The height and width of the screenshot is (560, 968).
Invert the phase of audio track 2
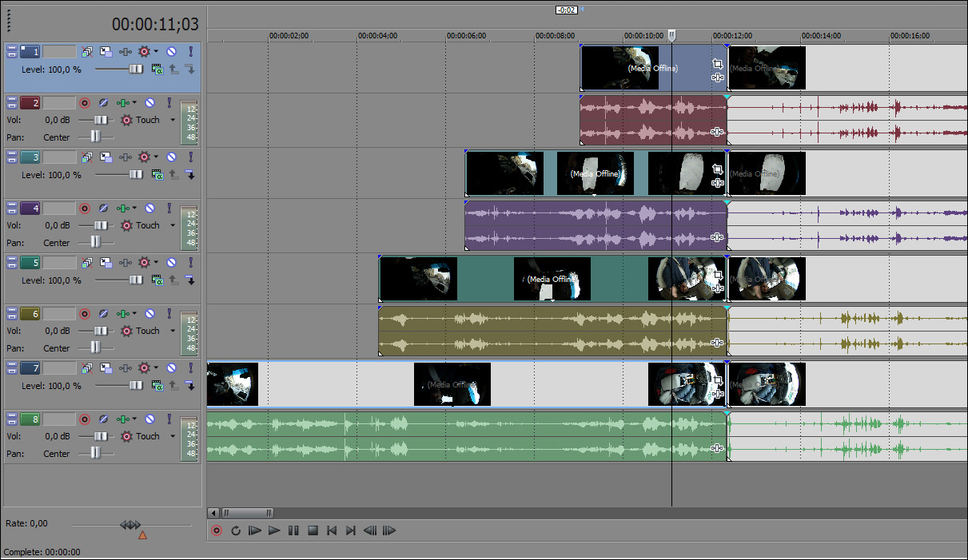(x=104, y=102)
